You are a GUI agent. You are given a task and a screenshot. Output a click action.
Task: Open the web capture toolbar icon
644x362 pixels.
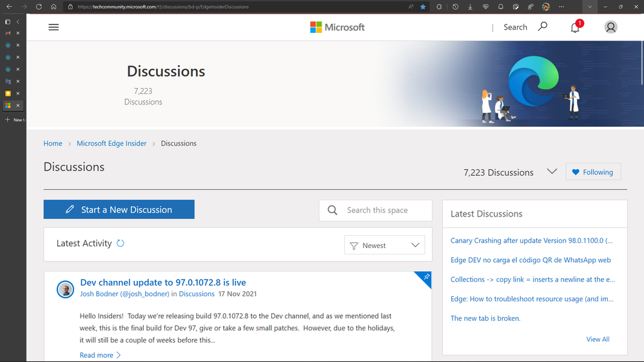pyautogui.click(x=516, y=6)
